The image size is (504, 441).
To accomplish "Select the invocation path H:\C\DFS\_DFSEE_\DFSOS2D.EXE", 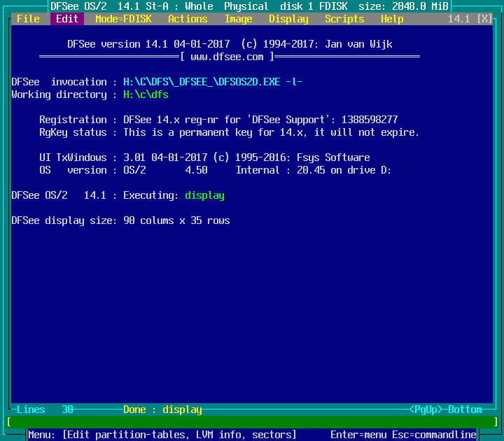I will 202,82.
